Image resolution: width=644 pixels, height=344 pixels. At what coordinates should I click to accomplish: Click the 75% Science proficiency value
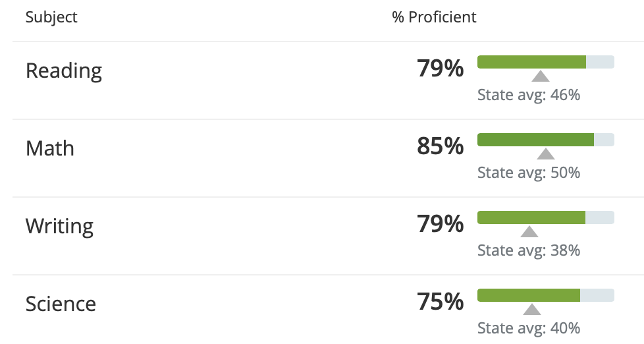coord(440,302)
